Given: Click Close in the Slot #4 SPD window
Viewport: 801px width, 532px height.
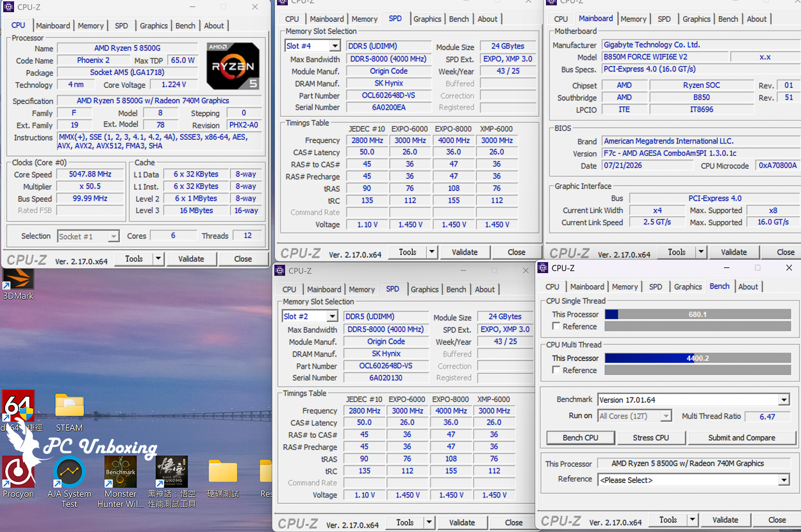Looking at the screenshot, I should tap(516, 253).
